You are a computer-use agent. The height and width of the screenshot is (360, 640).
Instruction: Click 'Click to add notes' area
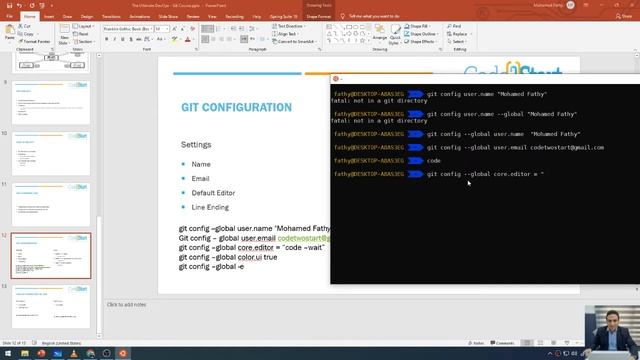[x=127, y=304]
